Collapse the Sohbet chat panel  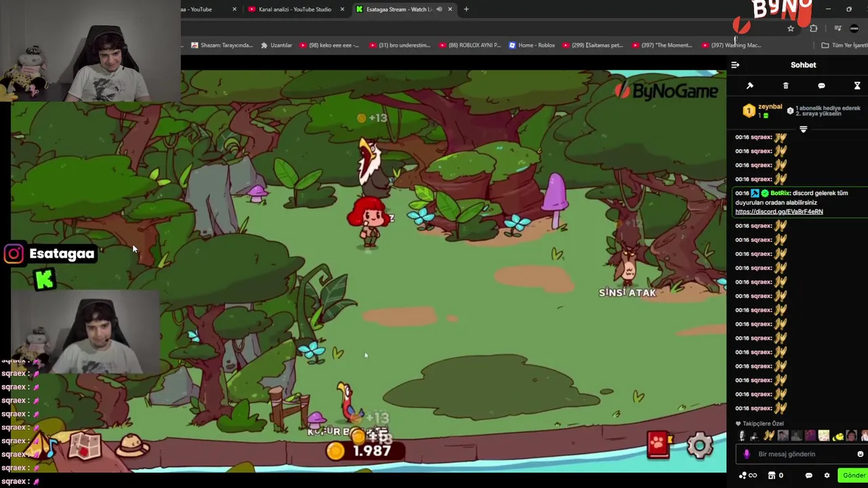(x=735, y=65)
